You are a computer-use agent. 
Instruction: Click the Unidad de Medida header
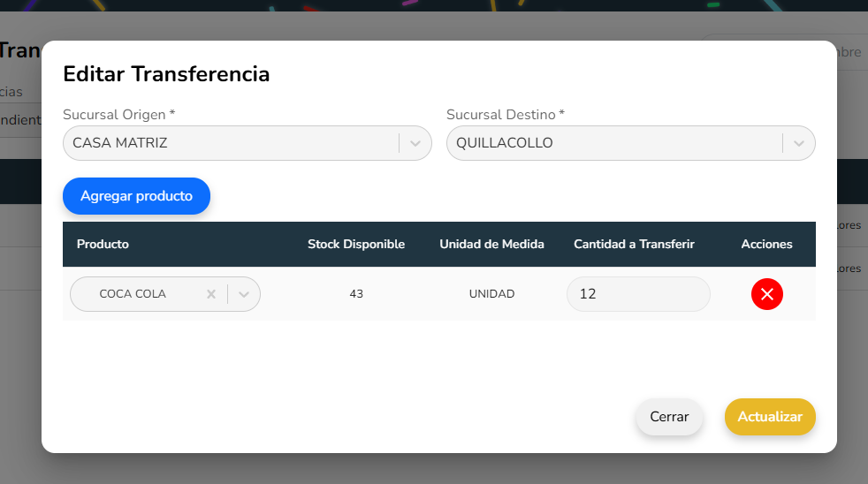491,244
